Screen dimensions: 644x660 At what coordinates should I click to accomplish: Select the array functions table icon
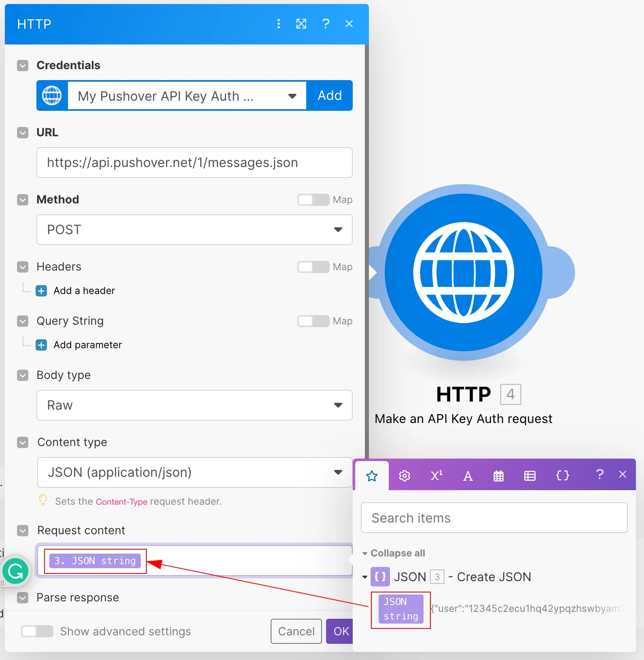click(x=530, y=476)
